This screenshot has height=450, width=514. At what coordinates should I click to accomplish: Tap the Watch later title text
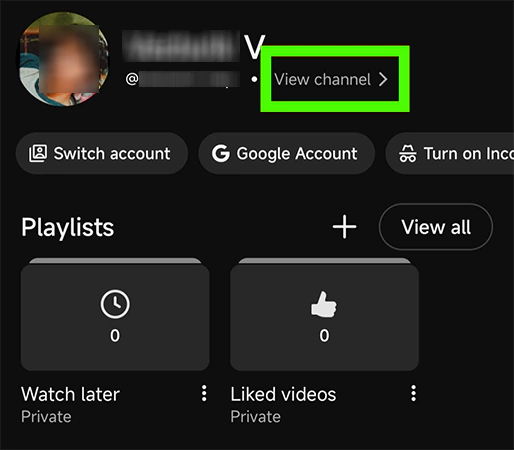(70, 394)
